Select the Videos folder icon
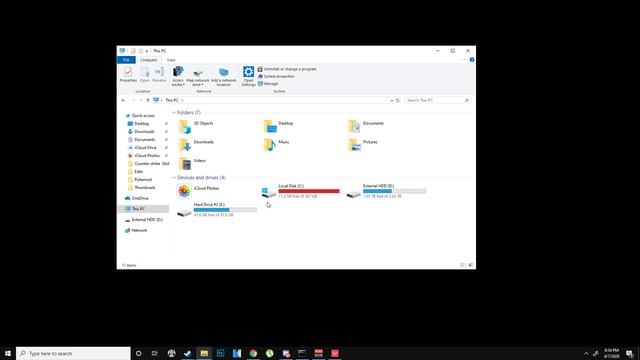640x360 pixels. pyautogui.click(x=184, y=164)
